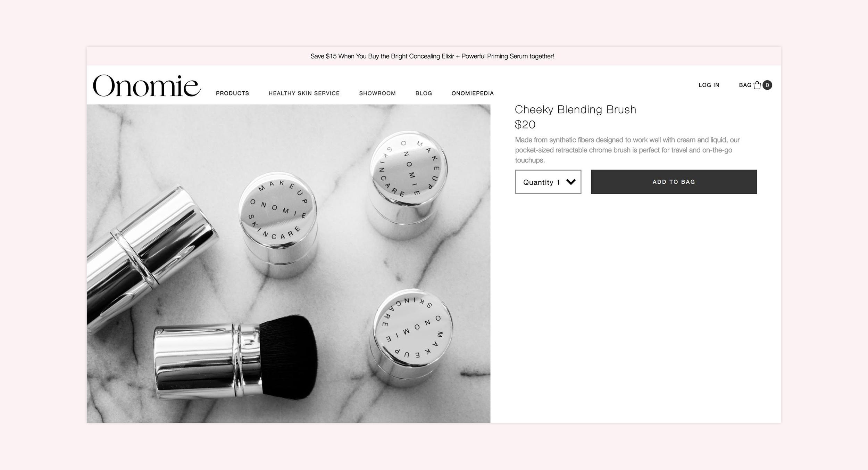Image resolution: width=868 pixels, height=470 pixels.
Task: Expand the Quantity dropdown chevron
Action: pyautogui.click(x=571, y=182)
